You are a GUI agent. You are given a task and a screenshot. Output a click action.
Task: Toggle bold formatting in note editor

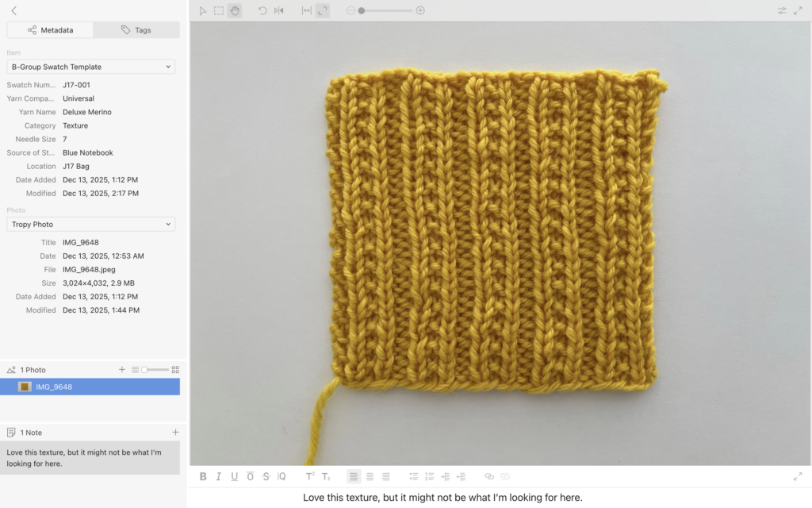(203, 476)
